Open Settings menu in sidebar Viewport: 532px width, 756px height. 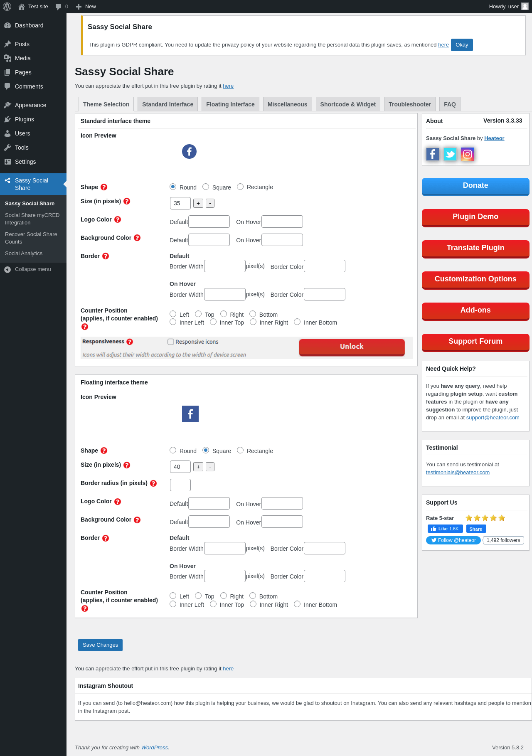point(33,162)
